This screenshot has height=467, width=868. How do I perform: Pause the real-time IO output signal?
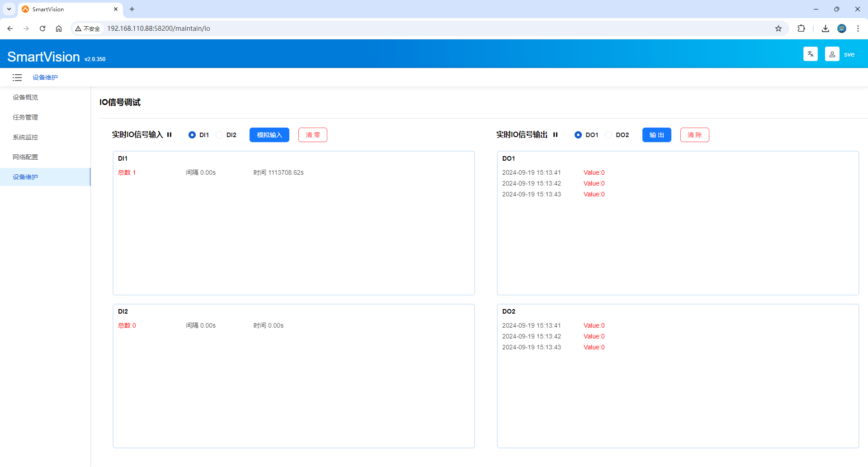tap(556, 135)
